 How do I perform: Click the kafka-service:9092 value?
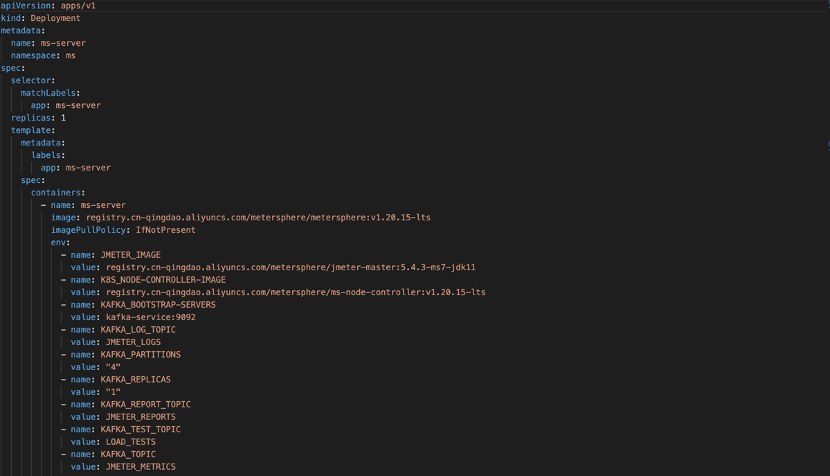point(151,317)
